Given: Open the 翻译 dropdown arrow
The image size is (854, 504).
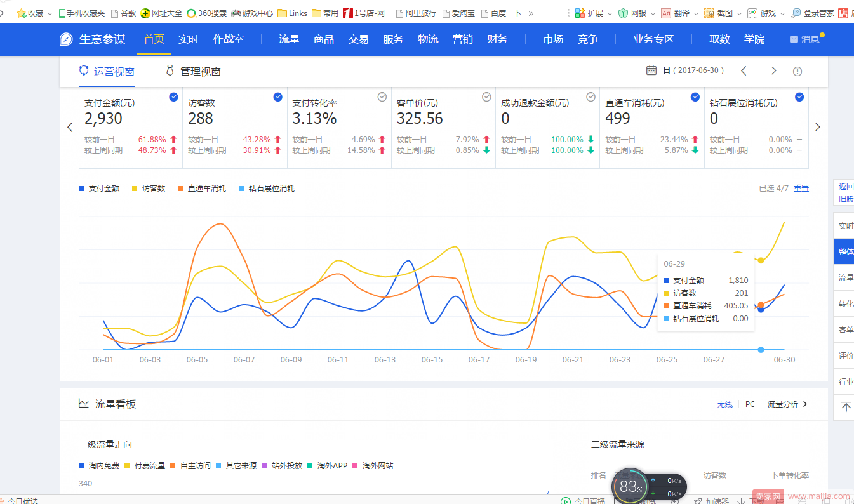Looking at the screenshot, I should click(695, 13).
